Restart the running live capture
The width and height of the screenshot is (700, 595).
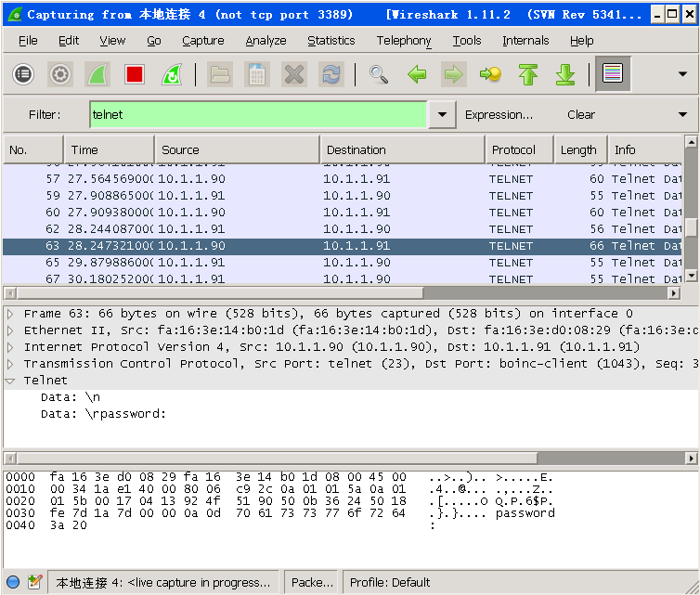(172, 74)
